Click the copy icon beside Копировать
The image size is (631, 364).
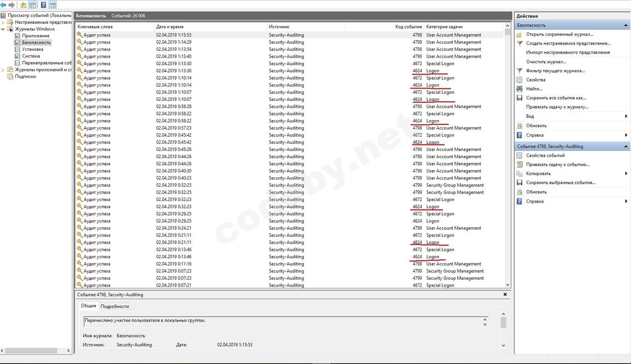[519, 173]
